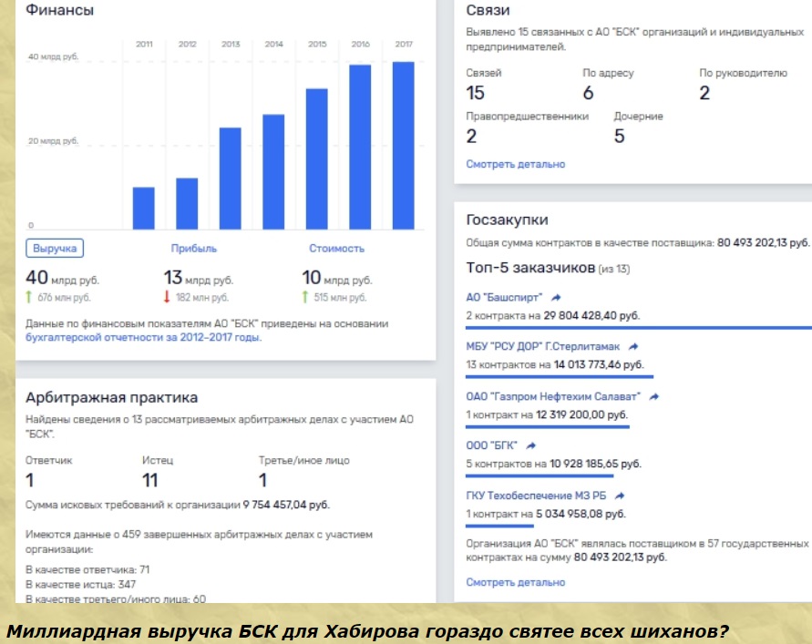Image resolution: width=812 pixels, height=644 pixels.
Task: Open МБУ "РСУ ДОР" Г.Стерлитамак customer page
Action: pos(542,347)
